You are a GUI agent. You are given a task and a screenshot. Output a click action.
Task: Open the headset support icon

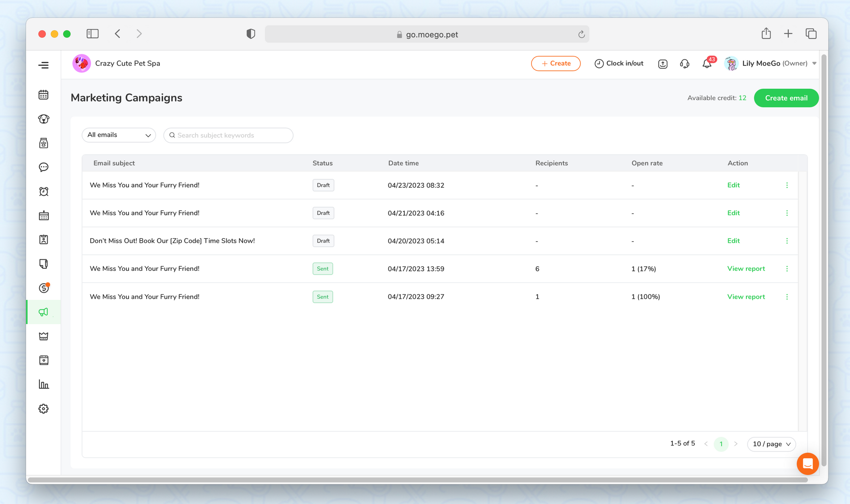[x=684, y=64]
